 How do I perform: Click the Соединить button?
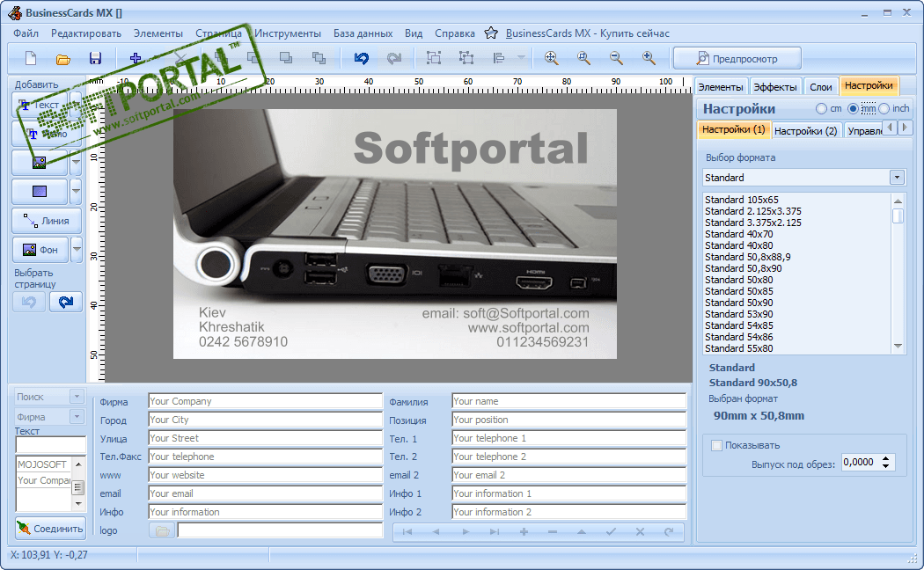coord(50,528)
